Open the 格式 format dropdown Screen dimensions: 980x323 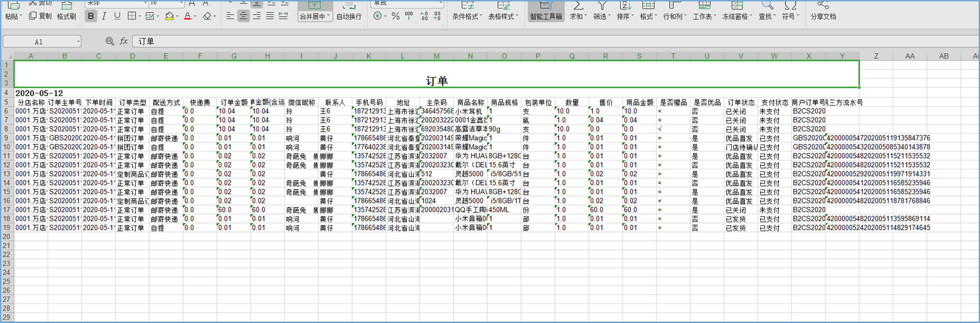(648, 17)
